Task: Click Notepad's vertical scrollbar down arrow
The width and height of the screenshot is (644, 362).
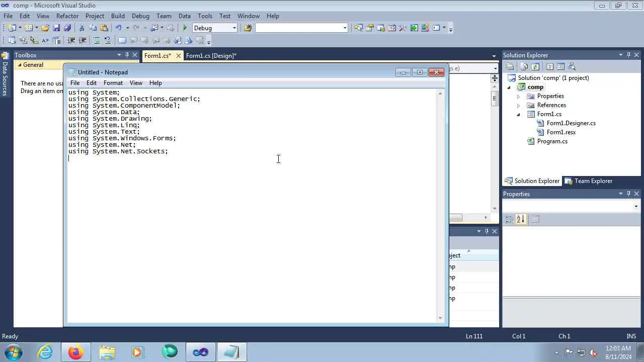Action: (441, 318)
